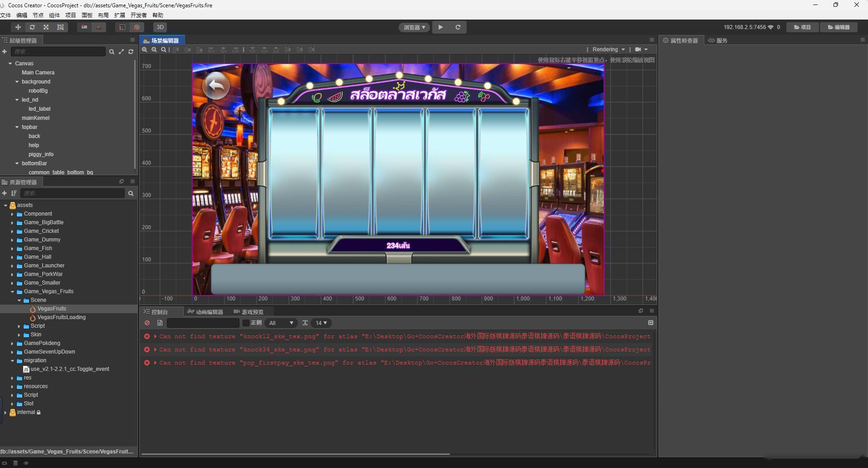Select the VegasFruitsLoading scene file
The image size is (868, 468).
[61, 317]
